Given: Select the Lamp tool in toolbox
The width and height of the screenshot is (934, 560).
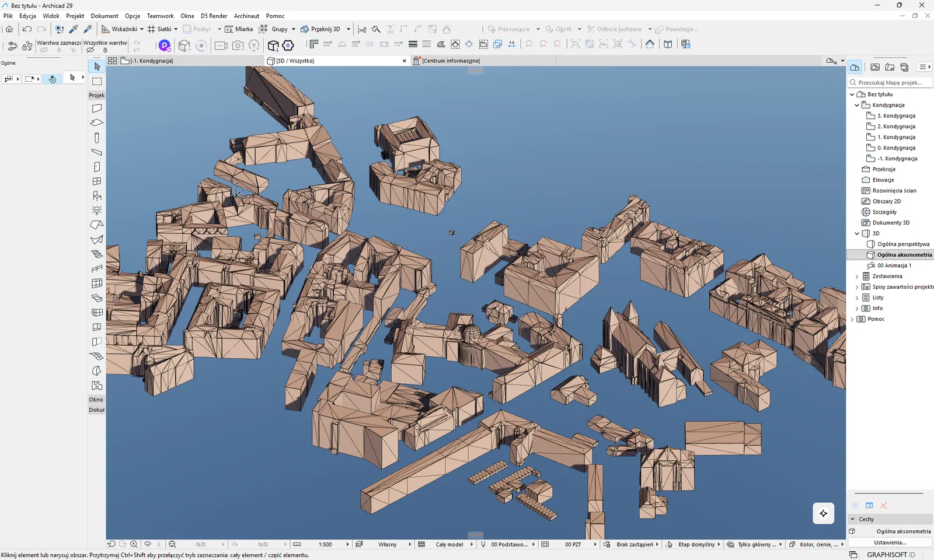Looking at the screenshot, I should point(97,211).
